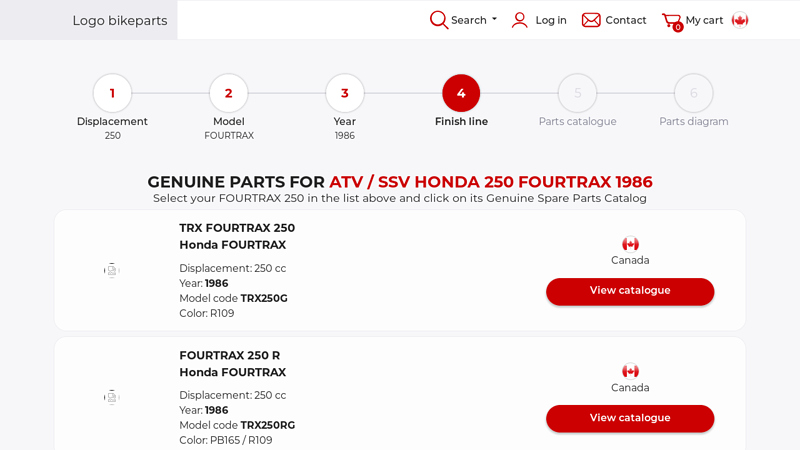The height and width of the screenshot is (450, 800).
Task: Click the Canada flag for TRX250G
Action: (630, 244)
